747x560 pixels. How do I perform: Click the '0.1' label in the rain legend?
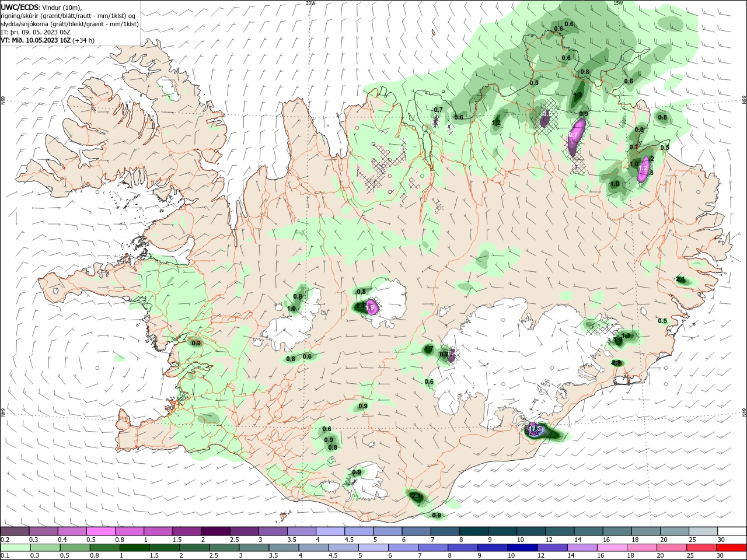point(4,556)
